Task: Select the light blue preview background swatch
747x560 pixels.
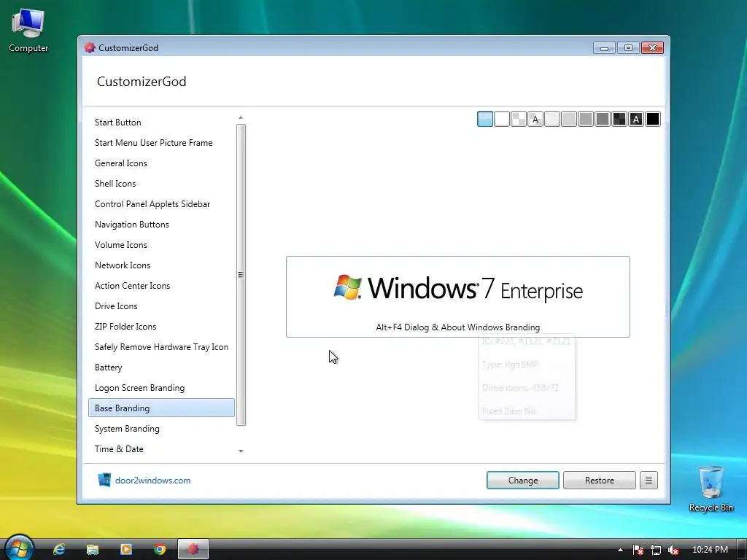Action: 485,119
